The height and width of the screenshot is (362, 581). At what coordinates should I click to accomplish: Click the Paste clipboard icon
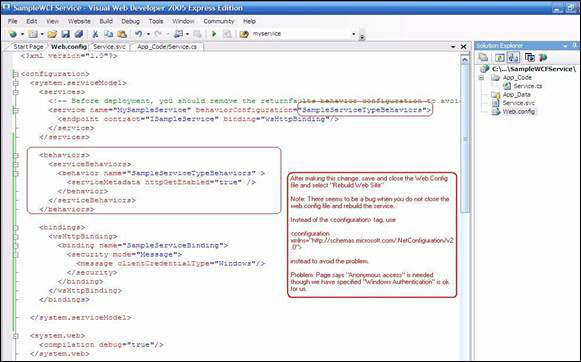click(122, 34)
